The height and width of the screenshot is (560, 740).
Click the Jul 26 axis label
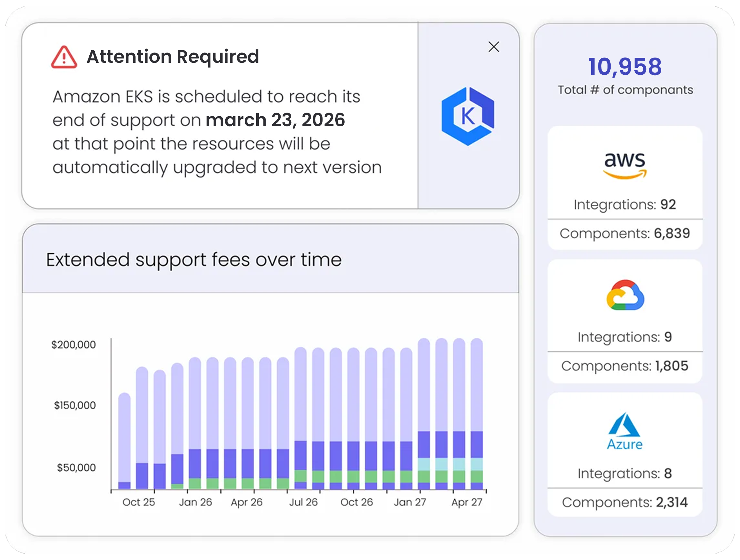pyautogui.click(x=303, y=502)
